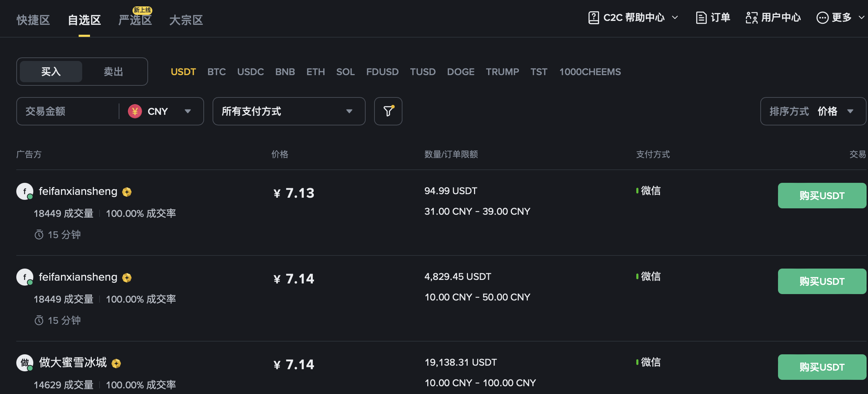Open the 严选区 tab marked 新上线

click(x=135, y=20)
